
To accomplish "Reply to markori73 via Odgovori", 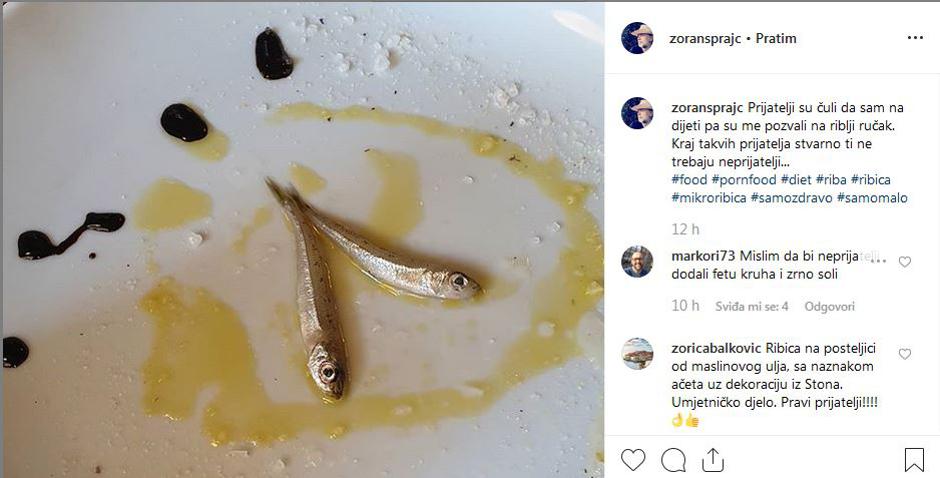I will coord(830,306).
